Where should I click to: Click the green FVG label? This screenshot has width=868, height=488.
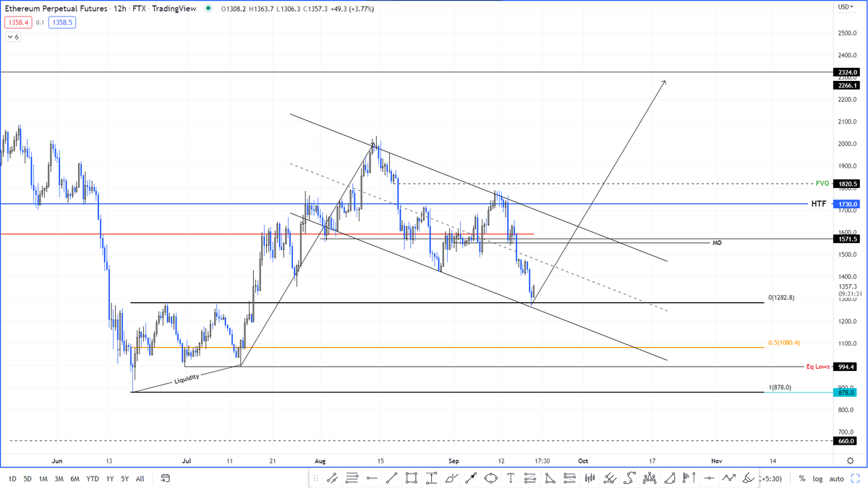point(822,184)
